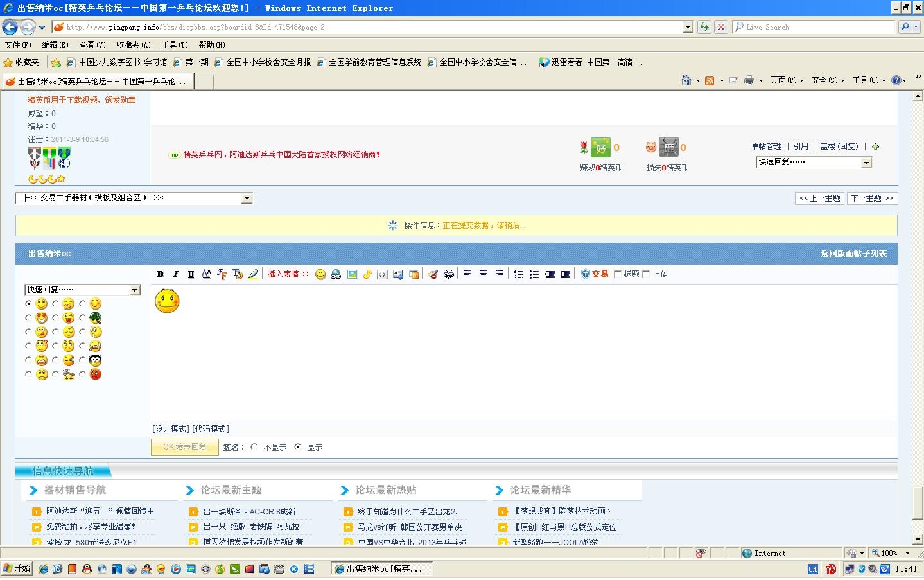Select the center align icon
Image resolution: width=924 pixels, height=580 pixels.
pyautogui.click(x=484, y=274)
